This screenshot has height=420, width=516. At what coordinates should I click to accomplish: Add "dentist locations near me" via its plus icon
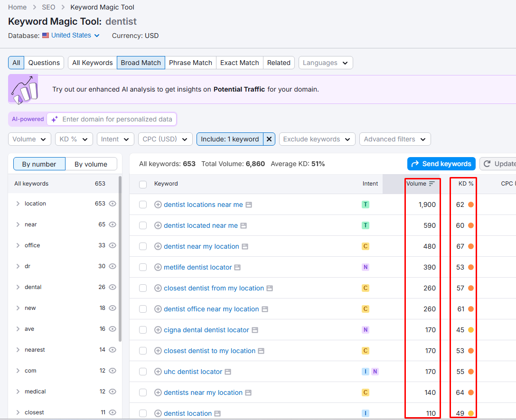[x=158, y=205]
